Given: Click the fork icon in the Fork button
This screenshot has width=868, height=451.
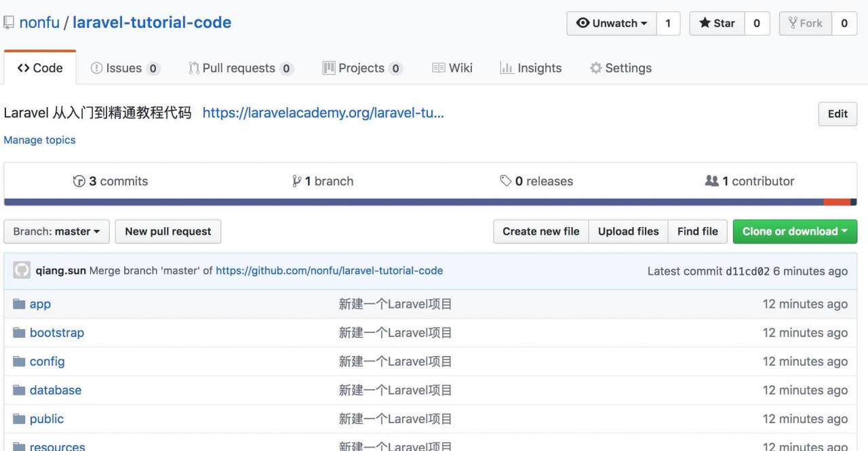Looking at the screenshot, I should (x=793, y=23).
